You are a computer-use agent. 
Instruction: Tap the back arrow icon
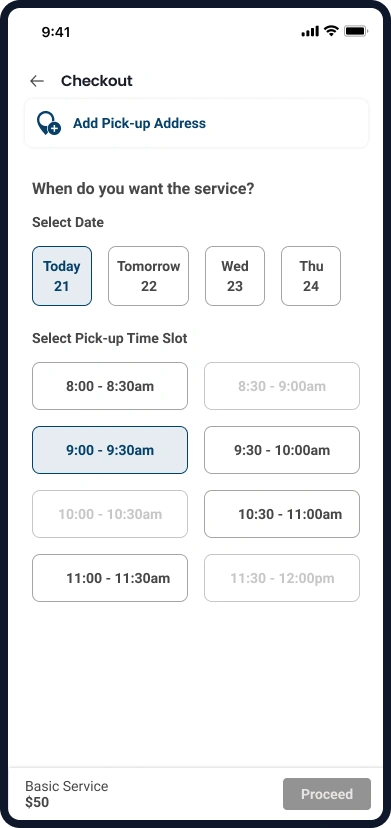(36, 81)
